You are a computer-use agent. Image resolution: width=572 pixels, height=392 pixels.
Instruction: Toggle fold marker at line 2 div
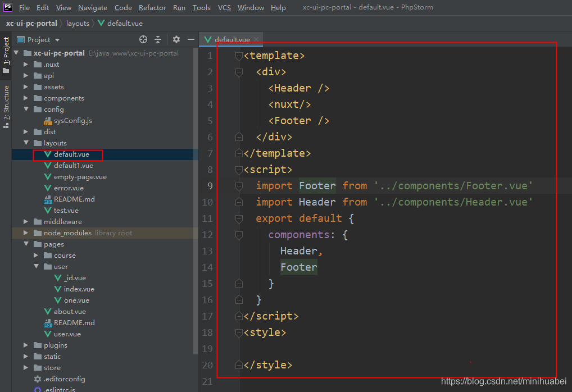click(x=239, y=72)
